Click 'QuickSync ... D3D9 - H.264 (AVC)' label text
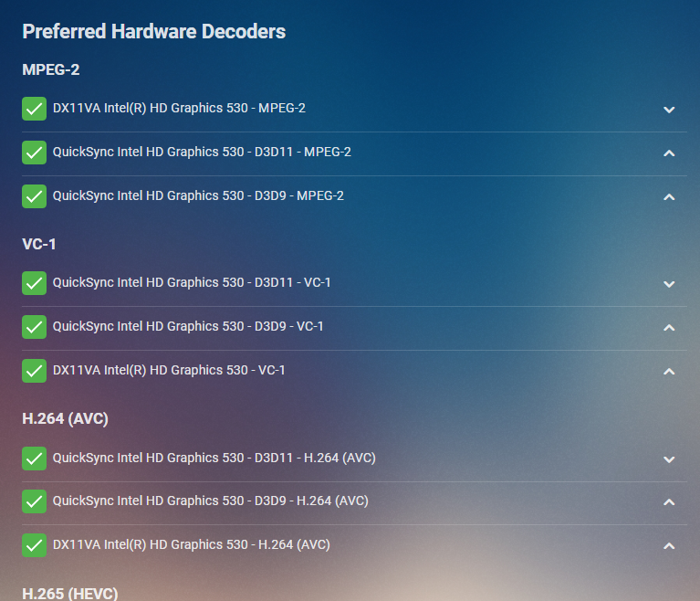700x601 pixels. [211, 501]
